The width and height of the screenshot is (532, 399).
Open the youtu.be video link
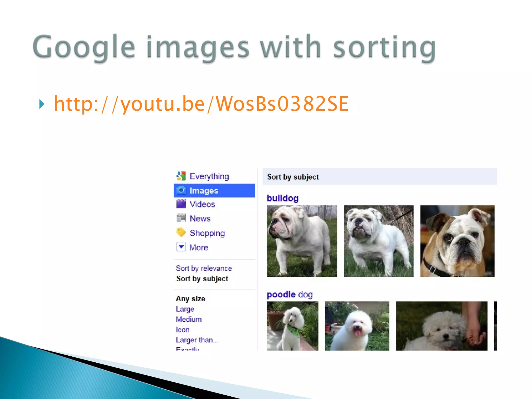tap(201, 104)
